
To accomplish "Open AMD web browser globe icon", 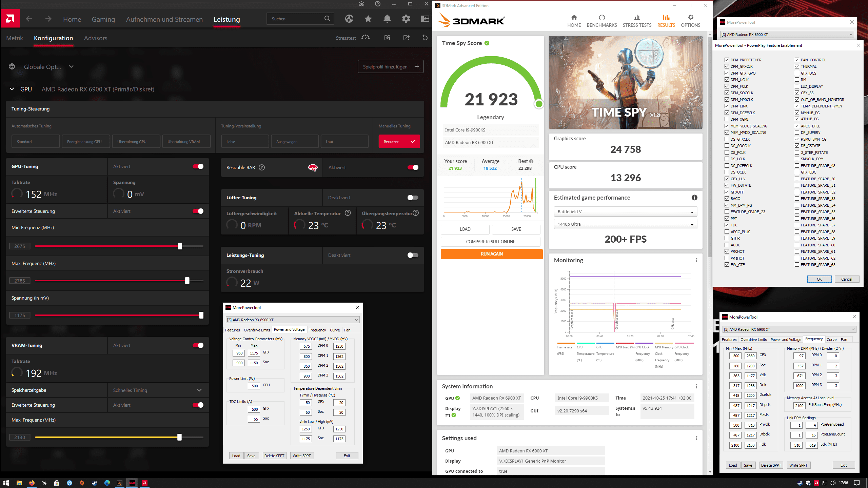I will pyautogui.click(x=349, y=19).
